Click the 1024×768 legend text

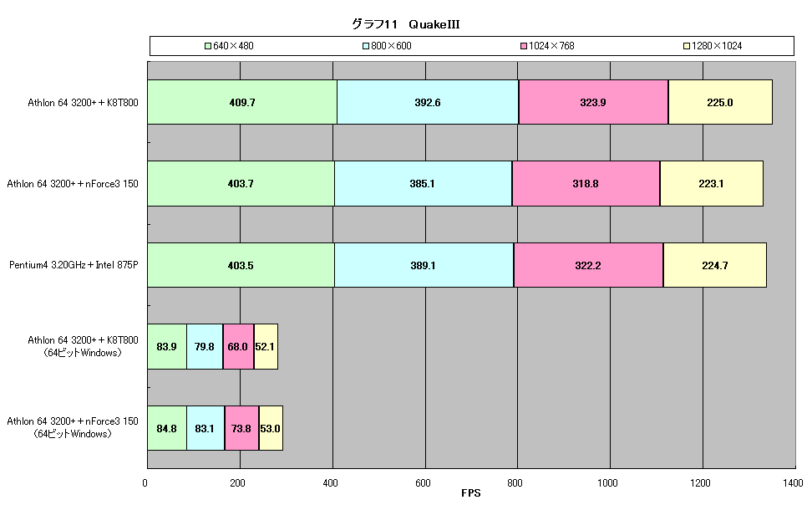pos(551,46)
